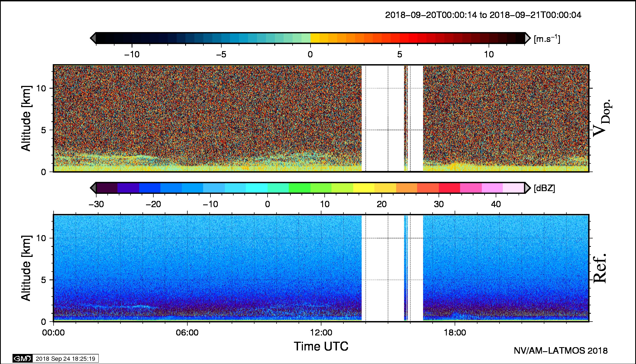The image size is (636, 364).
Task: Click the yellow zero-velocity color in colorbar
Action: point(315,38)
